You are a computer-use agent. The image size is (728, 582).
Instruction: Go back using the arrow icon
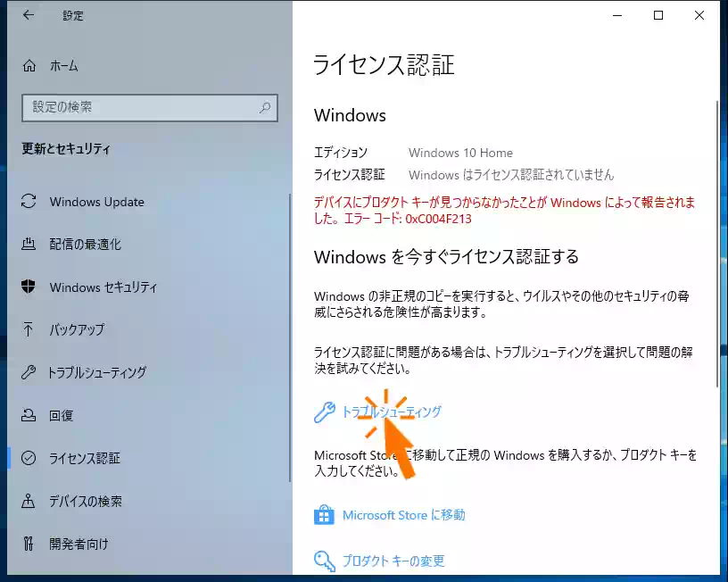29,15
